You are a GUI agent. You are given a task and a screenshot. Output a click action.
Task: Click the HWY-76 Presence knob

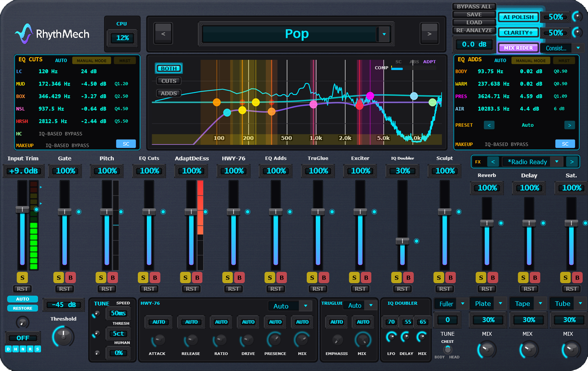(x=275, y=340)
